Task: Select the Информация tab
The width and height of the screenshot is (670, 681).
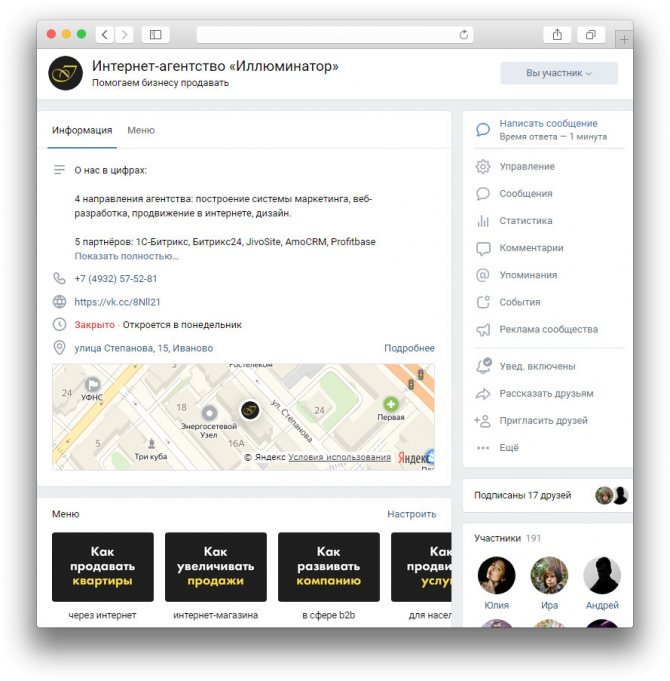Action: click(82, 130)
